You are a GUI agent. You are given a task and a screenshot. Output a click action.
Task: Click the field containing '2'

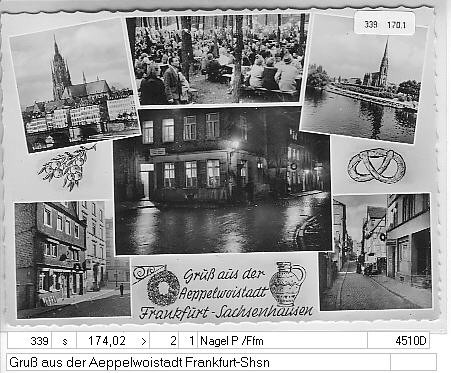165,341
